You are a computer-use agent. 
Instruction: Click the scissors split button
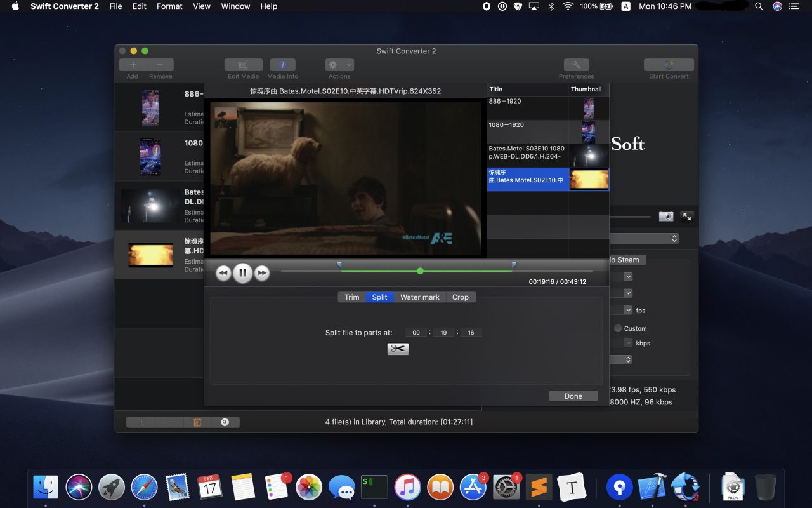tap(398, 349)
